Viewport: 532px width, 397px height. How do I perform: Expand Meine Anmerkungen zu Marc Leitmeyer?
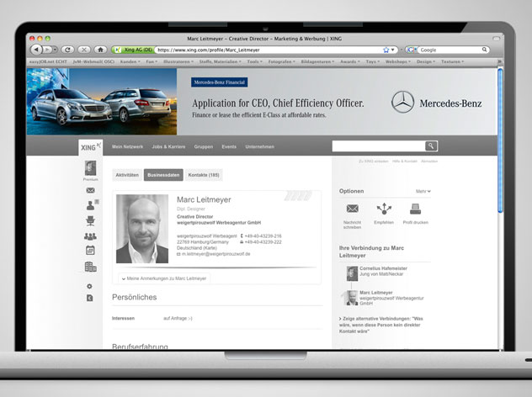click(166, 278)
